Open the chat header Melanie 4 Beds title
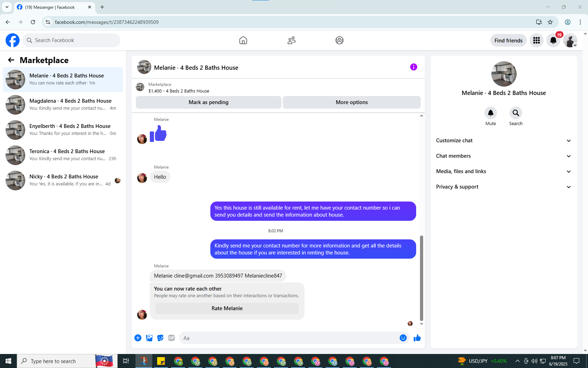Viewport: 588px width, 368px height. tap(196, 68)
